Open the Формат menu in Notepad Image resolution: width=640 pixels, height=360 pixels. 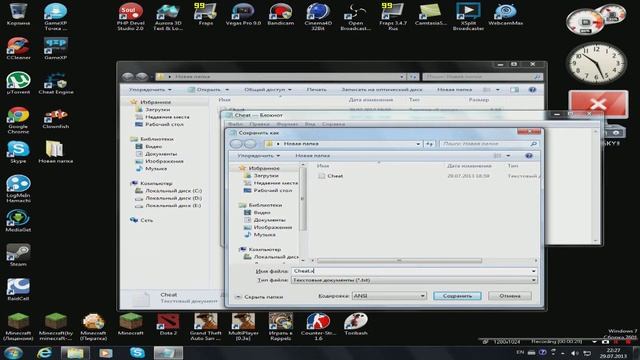pyautogui.click(x=287, y=124)
